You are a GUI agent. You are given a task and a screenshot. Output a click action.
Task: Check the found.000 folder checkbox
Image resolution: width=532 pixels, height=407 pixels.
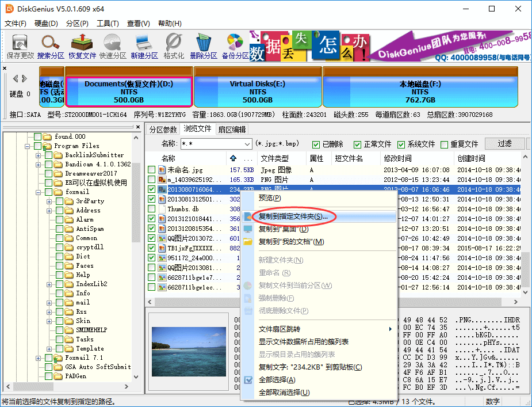click(x=37, y=136)
